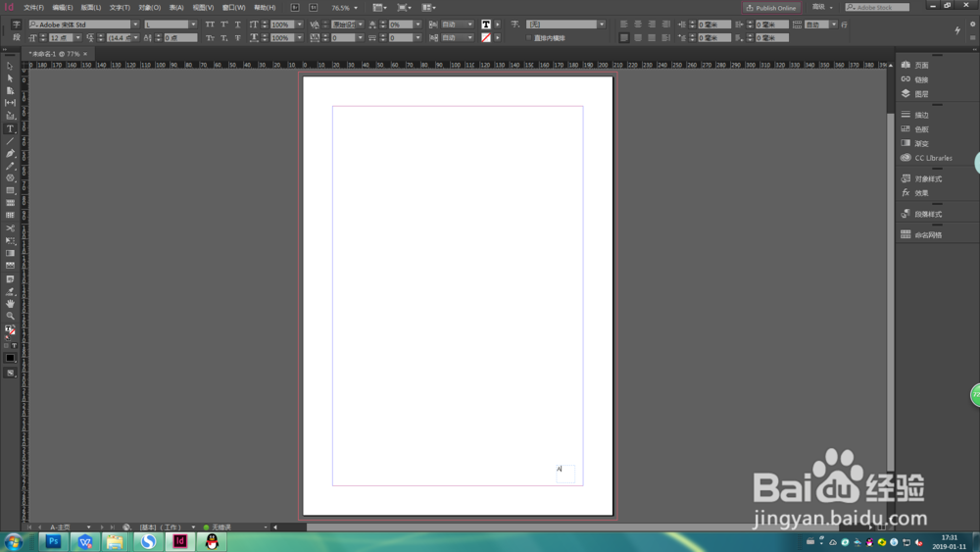Select the Scissors tool

pyautogui.click(x=10, y=228)
